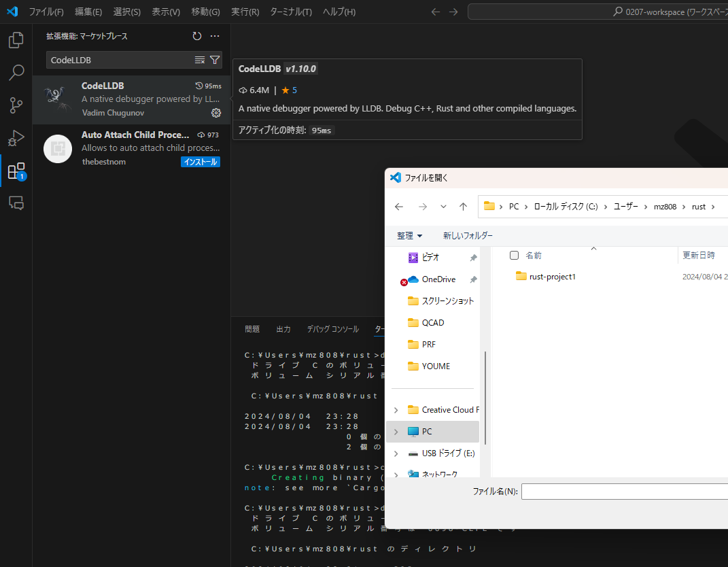The height and width of the screenshot is (567, 728).
Task: Open recent locations dropdown in file dialog
Action: pyautogui.click(x=443, y=207)
